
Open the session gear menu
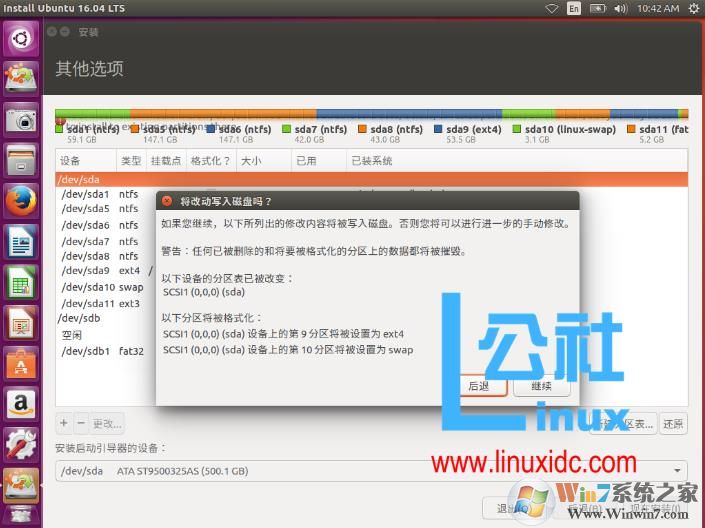click(694, 8)
